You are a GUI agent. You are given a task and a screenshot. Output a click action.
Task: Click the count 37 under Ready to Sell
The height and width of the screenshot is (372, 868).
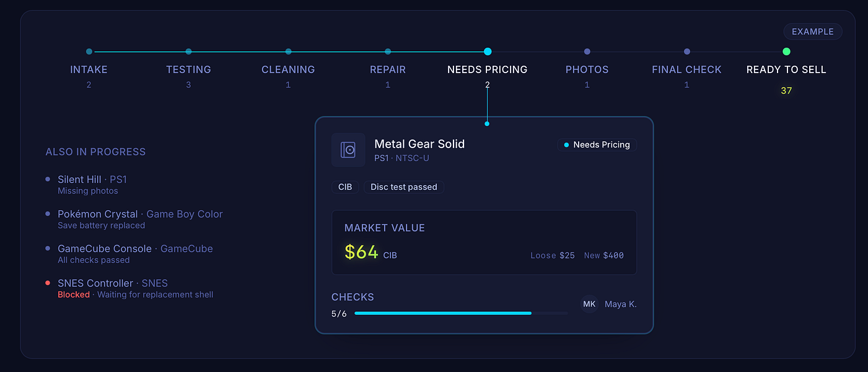click(x=786, y=91)
